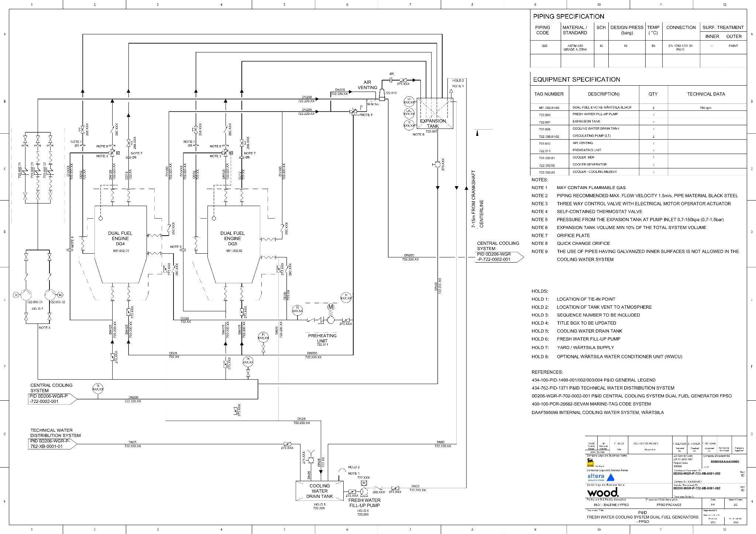The height and width of the screenshot is (534, 756).
Task: Click the NOTE 3 three-way valve above DG5
Action: (226, 152)
